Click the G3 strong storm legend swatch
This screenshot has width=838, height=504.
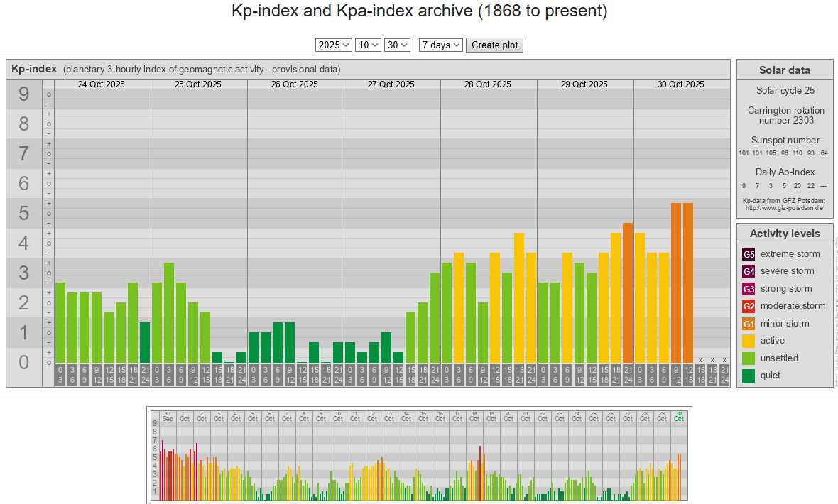749,289
